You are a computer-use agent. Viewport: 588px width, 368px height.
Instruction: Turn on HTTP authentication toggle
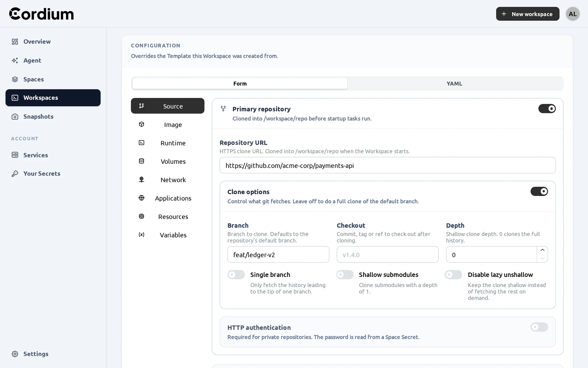tap(539, 327)
